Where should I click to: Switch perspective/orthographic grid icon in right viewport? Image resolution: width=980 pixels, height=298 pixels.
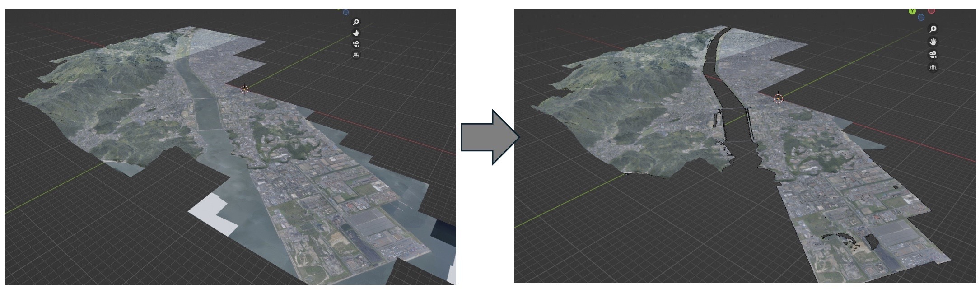click(x=933, y=68)
